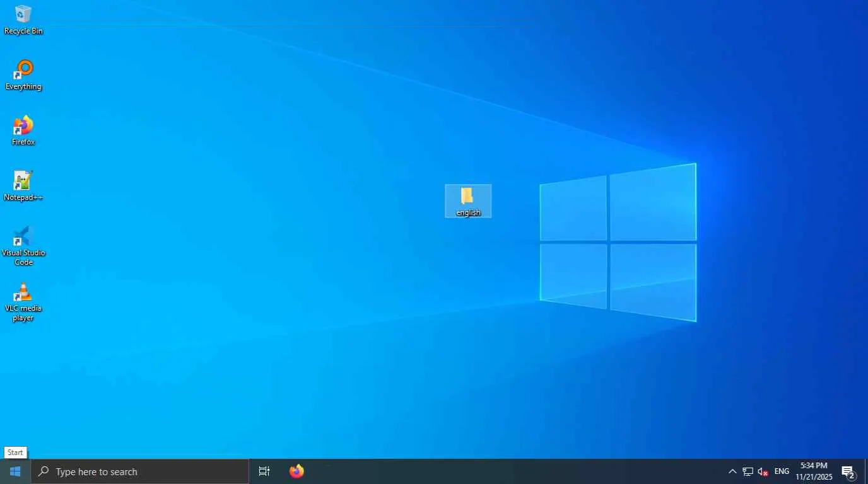Open the Action Center notifications icon
Image resolution: width=868 pixels, height=484 pixels.
[848, 471]
